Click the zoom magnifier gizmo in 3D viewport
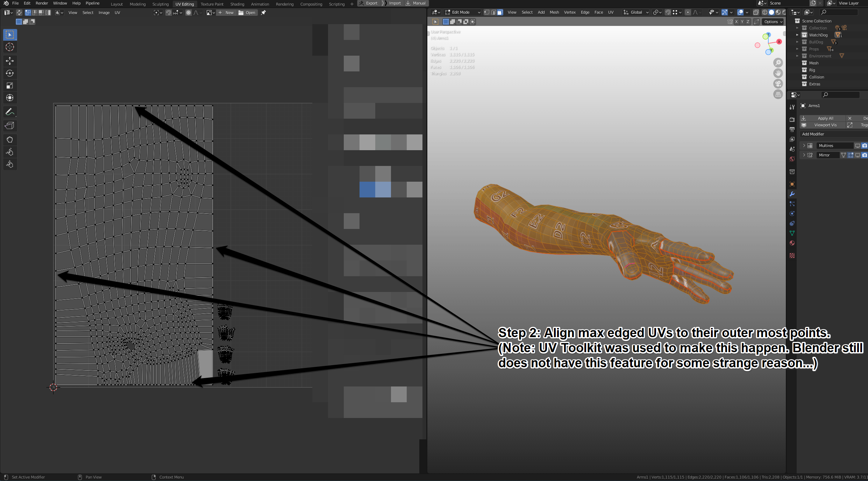 (778, 63)
